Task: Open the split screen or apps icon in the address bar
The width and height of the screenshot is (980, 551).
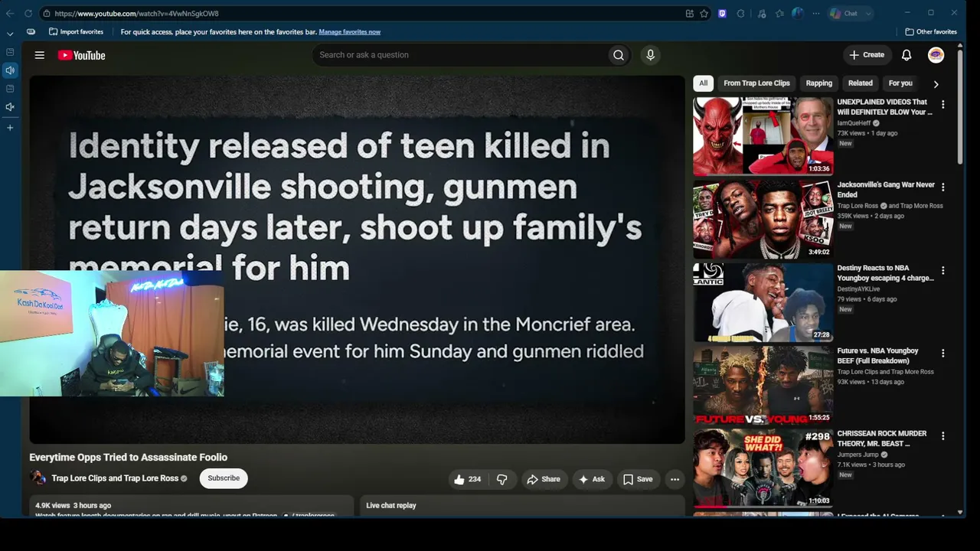Action: (690, 14)
